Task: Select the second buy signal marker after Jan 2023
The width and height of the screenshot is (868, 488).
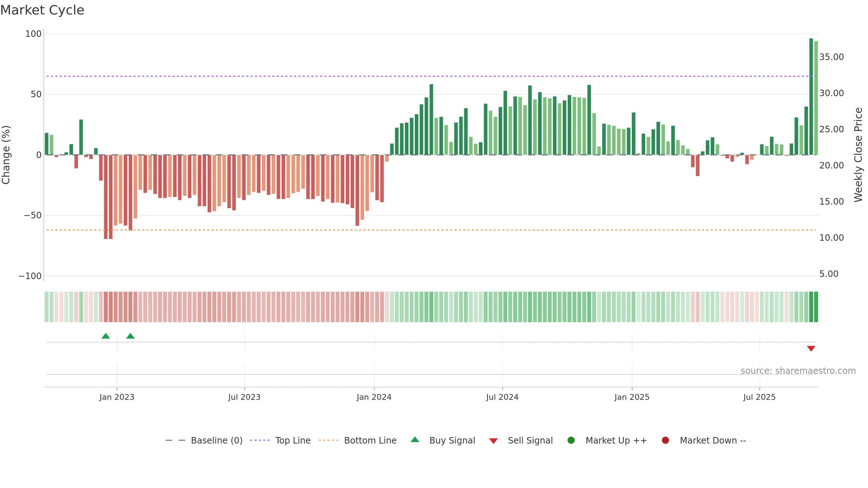Action: pyautogui.click(x=130, y=336)
